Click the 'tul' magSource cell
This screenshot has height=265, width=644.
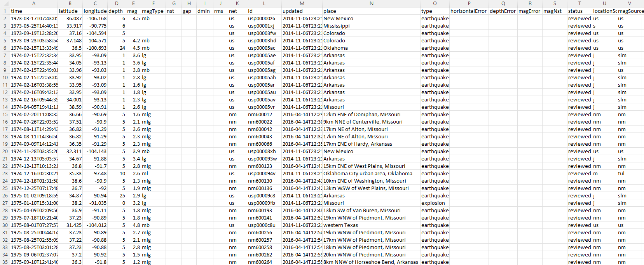630,174
